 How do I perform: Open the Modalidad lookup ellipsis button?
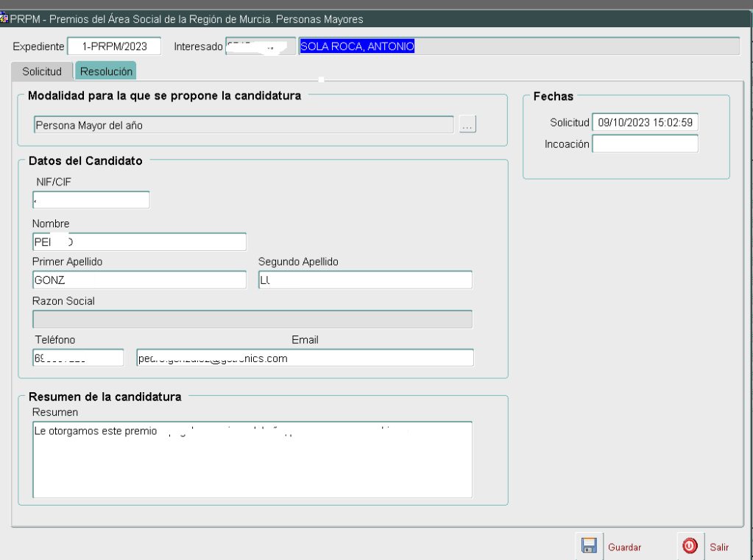coord(467,125)
